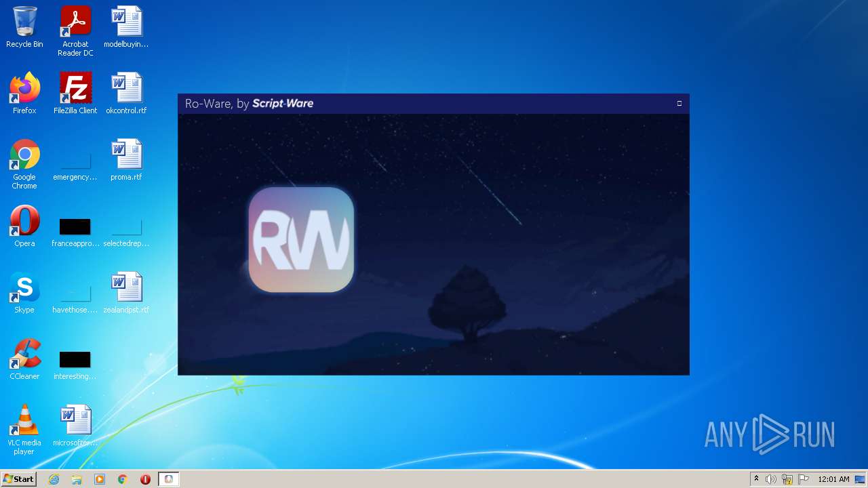Screen dimensions: 868x488
Task: Select the modelbuyin document icon
Action: pyautogui.click(x=126, y=27)
